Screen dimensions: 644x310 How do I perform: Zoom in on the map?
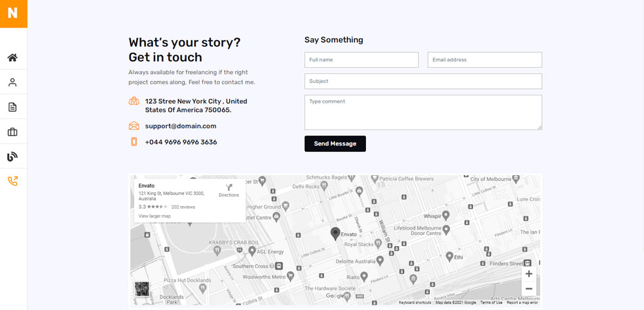point(528,274)
